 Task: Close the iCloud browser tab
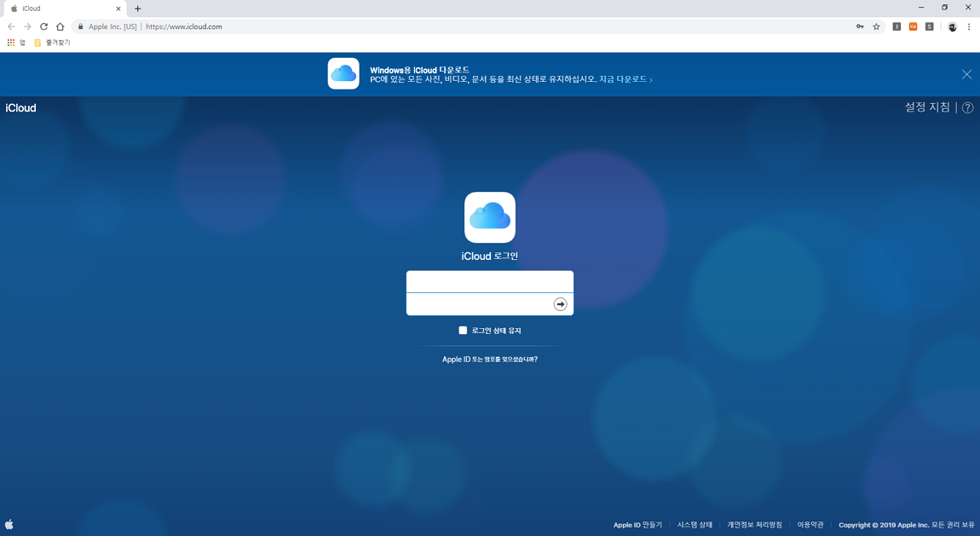(118, 9)
